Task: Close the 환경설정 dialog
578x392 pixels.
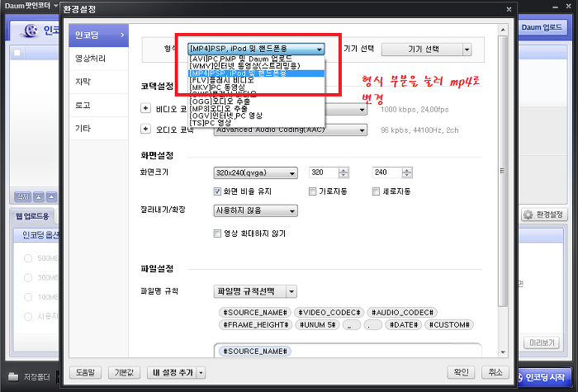Action: point(509,9)
